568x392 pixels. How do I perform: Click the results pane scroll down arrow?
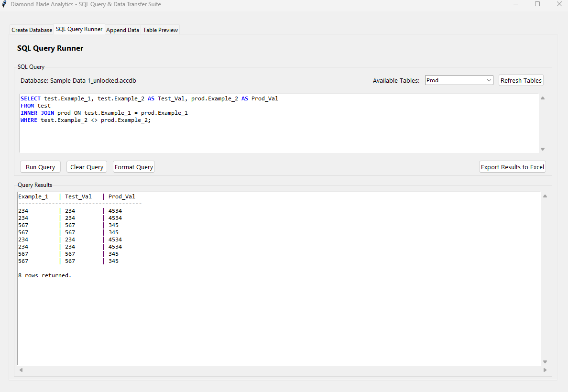click(x=545, y=362)
